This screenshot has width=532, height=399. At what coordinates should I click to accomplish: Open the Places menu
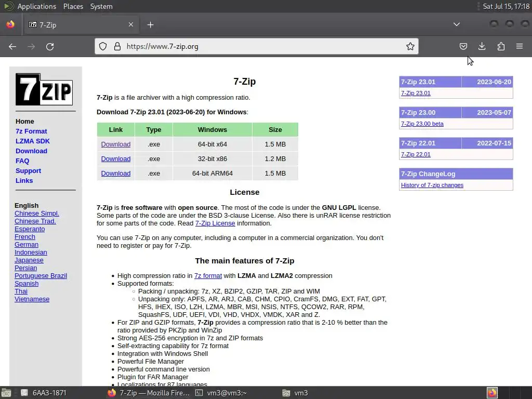tap(73, 6)
